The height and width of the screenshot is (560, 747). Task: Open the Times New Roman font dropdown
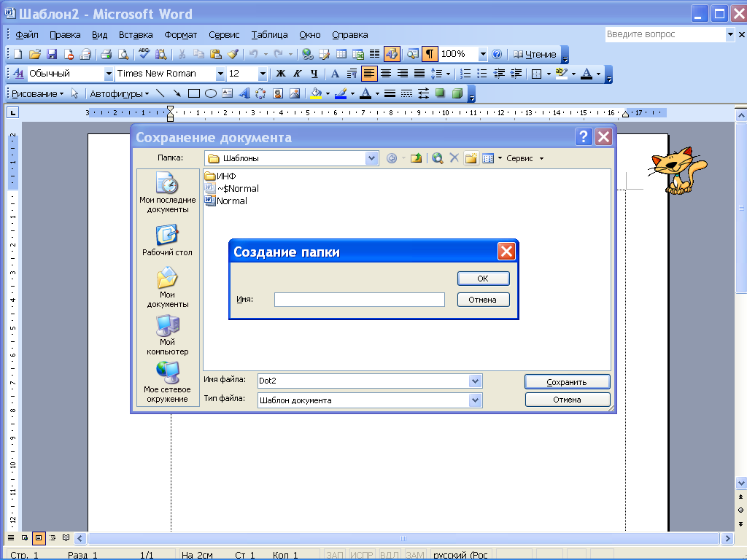(x=220, y=74)
